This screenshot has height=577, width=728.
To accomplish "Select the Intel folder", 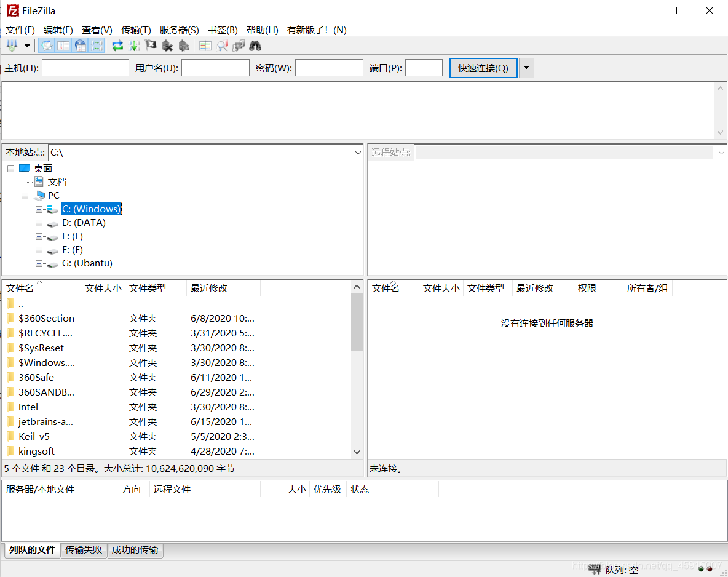I will [28, 407].
